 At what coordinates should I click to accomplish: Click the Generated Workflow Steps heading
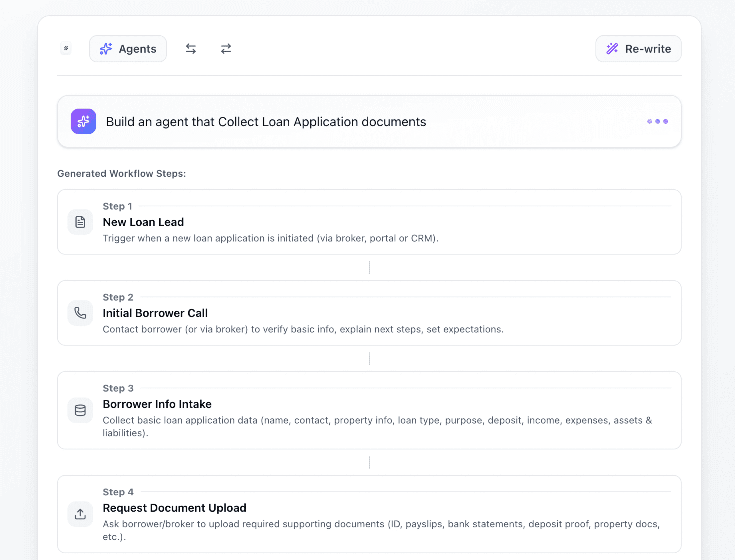tap(122, 174)
